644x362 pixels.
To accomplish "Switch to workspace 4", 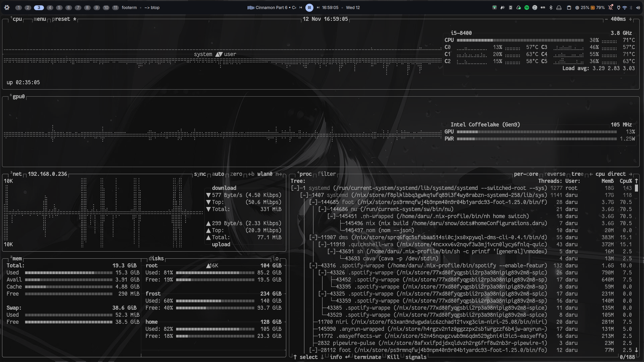I will (50, 7).
